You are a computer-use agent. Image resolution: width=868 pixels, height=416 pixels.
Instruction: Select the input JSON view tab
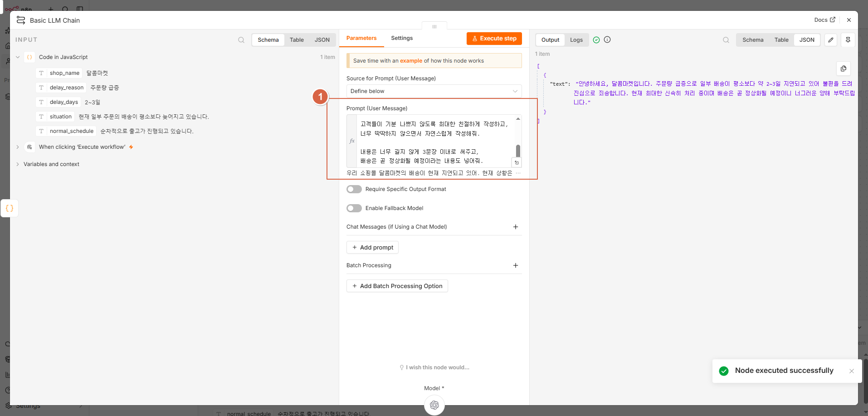click(x=322, y=40)
